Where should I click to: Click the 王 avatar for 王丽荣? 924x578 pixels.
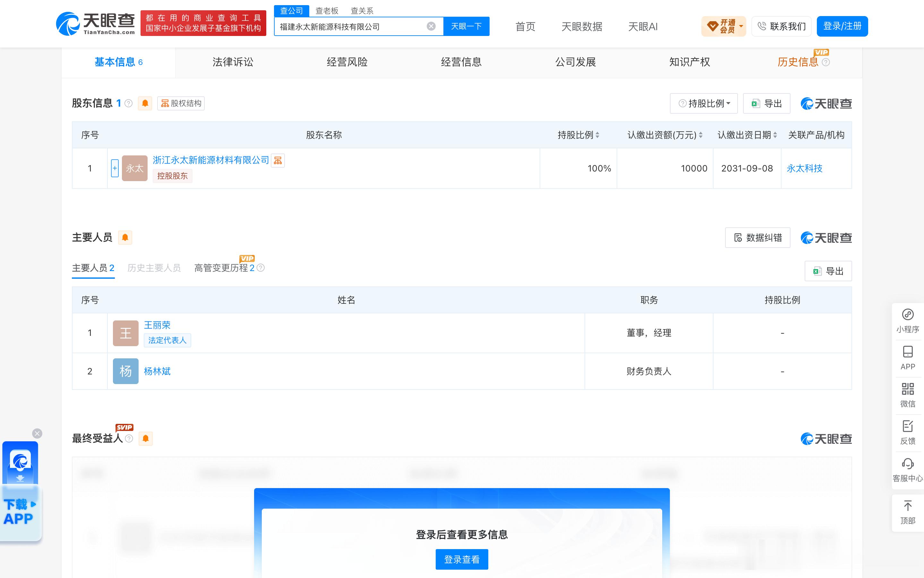click(x=126, y=333)
